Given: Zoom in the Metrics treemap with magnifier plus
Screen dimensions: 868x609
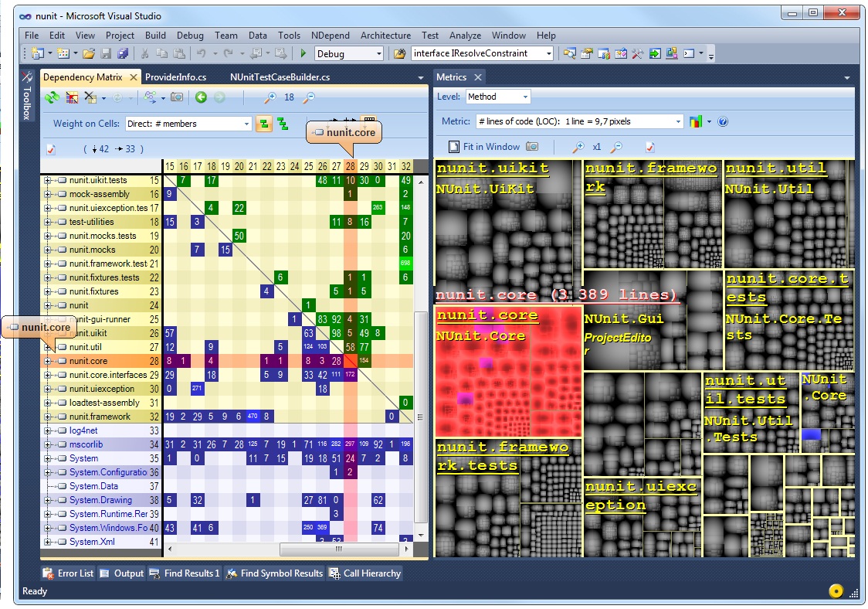Looking at the screenshot, I should click(578, 147).
